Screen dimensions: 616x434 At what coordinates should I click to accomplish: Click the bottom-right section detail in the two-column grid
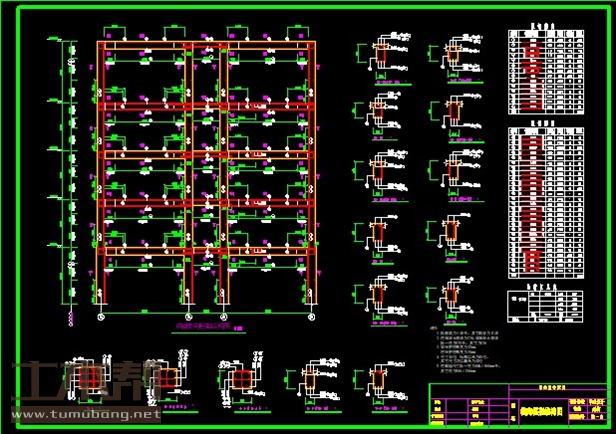(452, 292)
